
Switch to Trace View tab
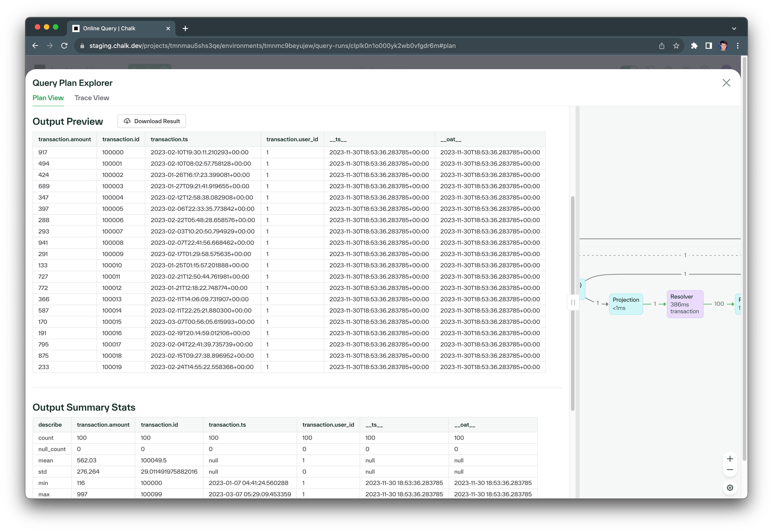pos(92,98)
